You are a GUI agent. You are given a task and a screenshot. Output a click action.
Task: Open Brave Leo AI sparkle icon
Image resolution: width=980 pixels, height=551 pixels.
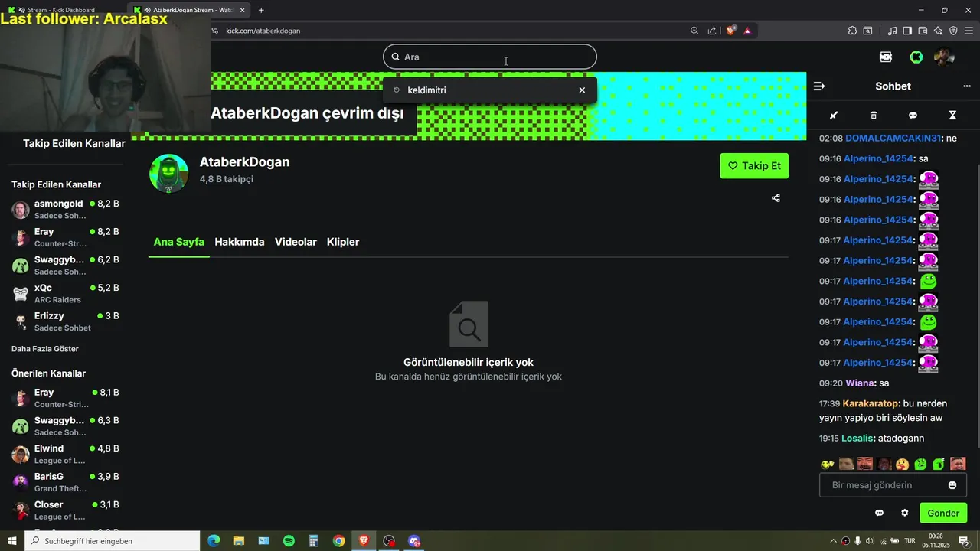[938, 31]
